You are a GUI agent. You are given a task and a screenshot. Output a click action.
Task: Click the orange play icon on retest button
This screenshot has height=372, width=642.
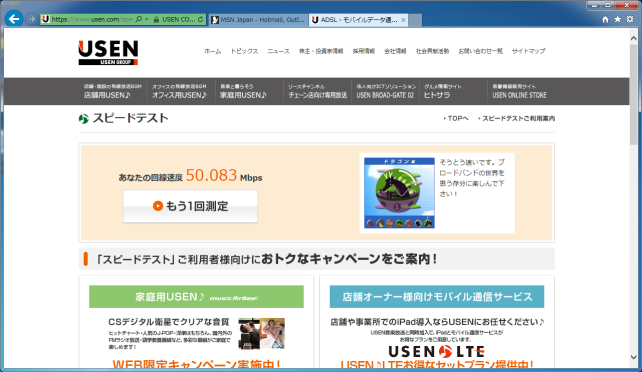(158, 206)
